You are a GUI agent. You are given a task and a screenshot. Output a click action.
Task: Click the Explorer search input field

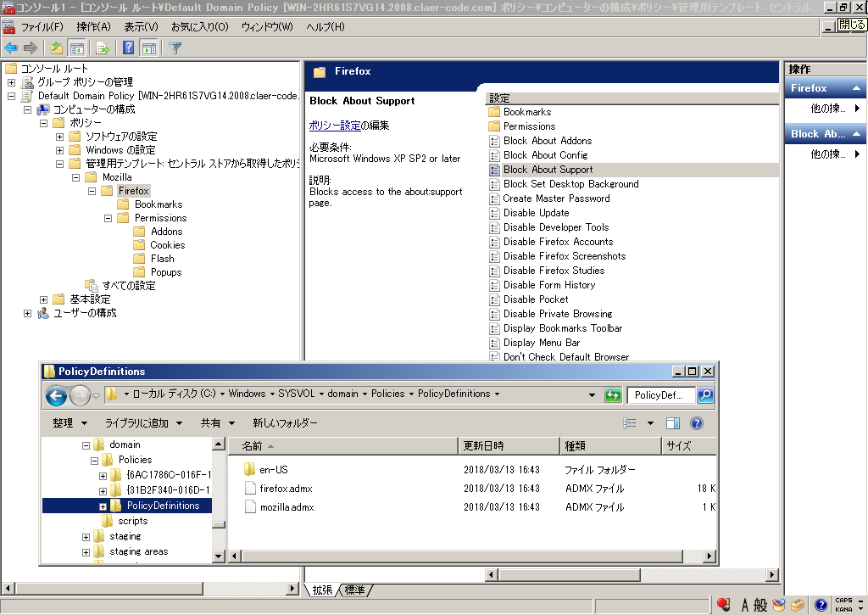661,395
